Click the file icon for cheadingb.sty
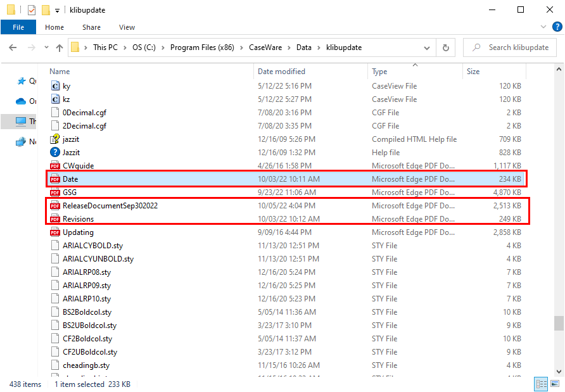 [55, 365]
